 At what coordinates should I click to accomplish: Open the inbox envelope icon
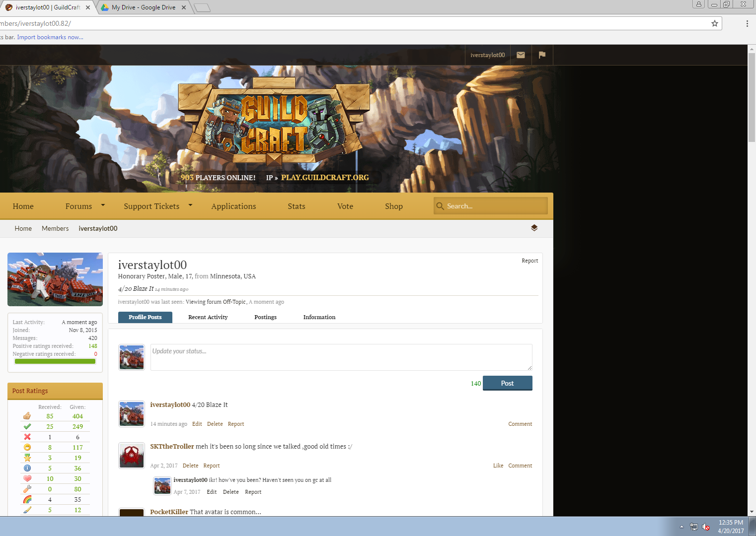coord(521,55)
